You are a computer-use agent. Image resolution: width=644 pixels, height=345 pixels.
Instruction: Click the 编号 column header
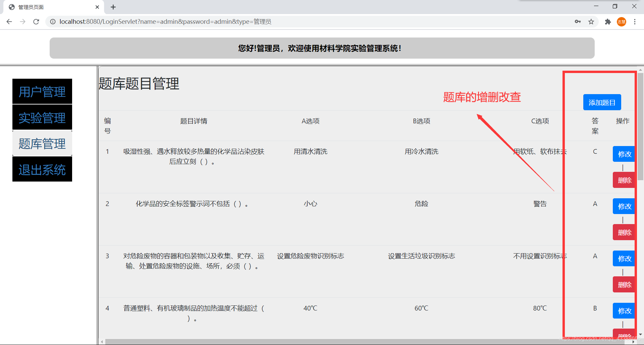tap(107, 126)
